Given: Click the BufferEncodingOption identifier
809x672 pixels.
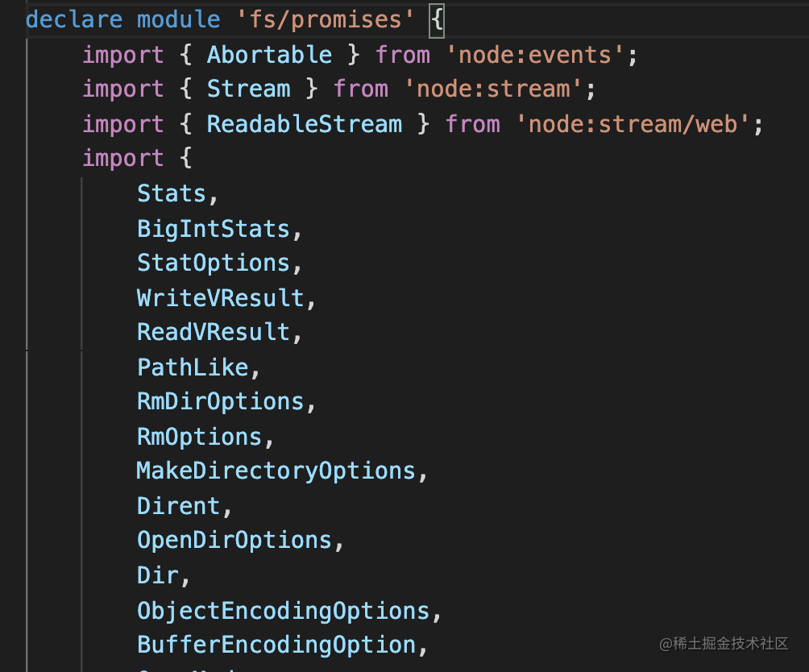Looking at the screenshot, I should 276,645.
